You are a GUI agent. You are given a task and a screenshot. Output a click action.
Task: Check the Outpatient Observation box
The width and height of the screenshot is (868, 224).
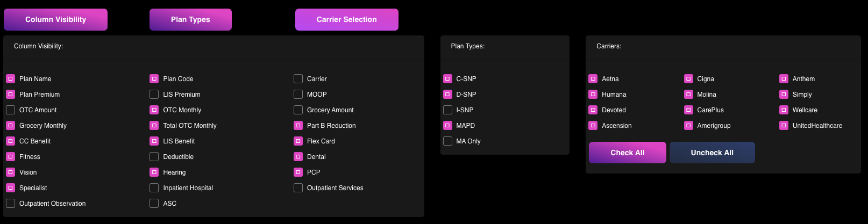(x=10, y=204)
